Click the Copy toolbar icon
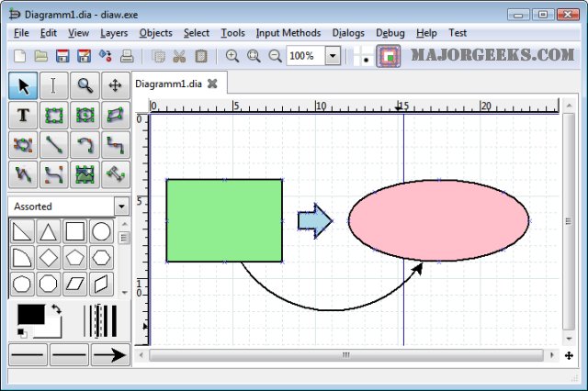This screenshot has height=391, width=588. [158, 56]
